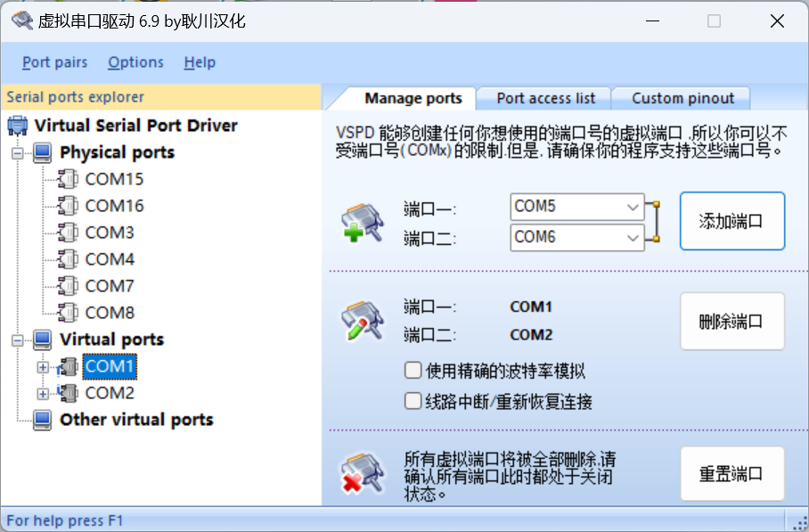The width and height of the screenshot is (809, 532).
Task: Open the Port pairs menu
Action: (x=54, y=62)
